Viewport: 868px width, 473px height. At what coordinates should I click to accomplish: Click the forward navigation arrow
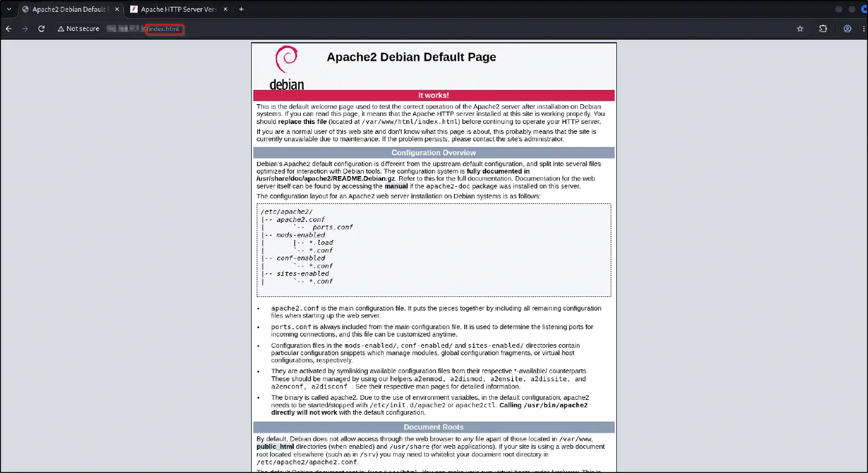(25, 29)
